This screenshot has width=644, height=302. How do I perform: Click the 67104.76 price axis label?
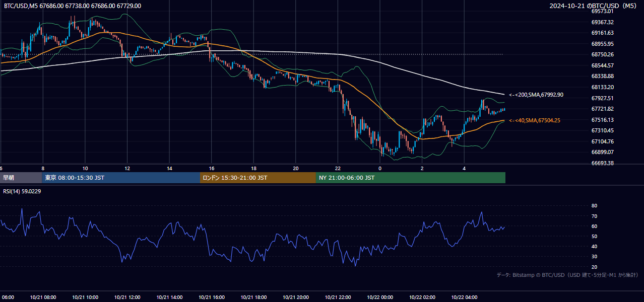pos(602,141)
